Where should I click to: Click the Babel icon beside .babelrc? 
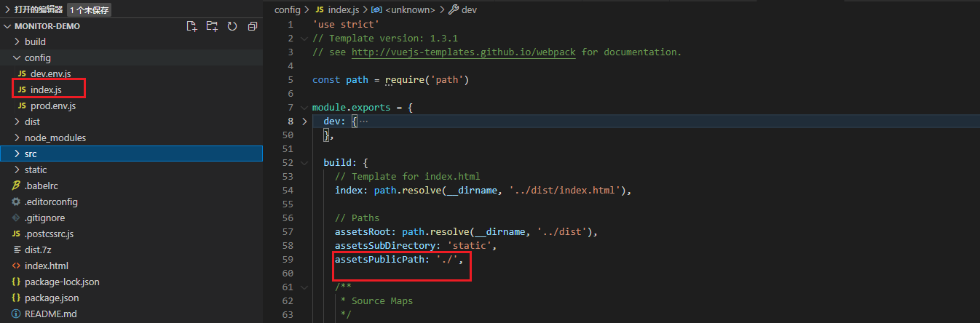click(16, 186)
